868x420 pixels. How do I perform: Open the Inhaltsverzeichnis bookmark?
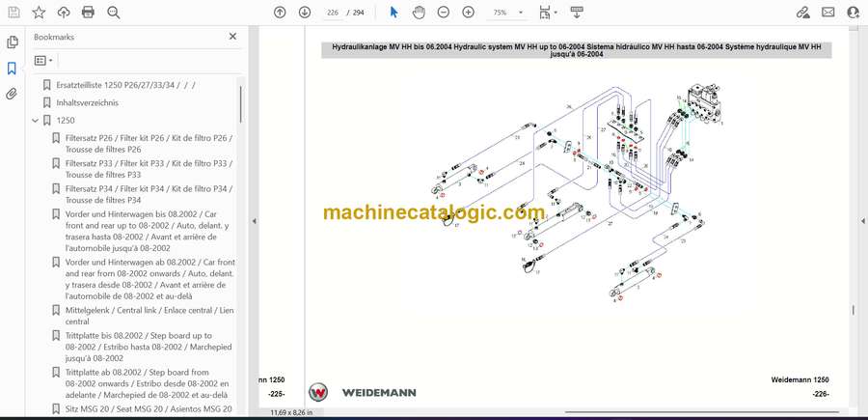click(88, 102)
